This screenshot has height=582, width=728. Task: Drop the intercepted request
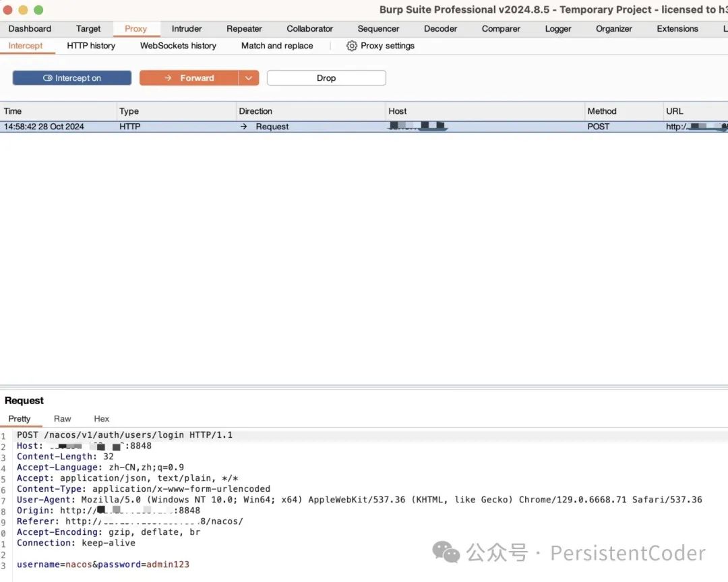(x=326, y=78)
